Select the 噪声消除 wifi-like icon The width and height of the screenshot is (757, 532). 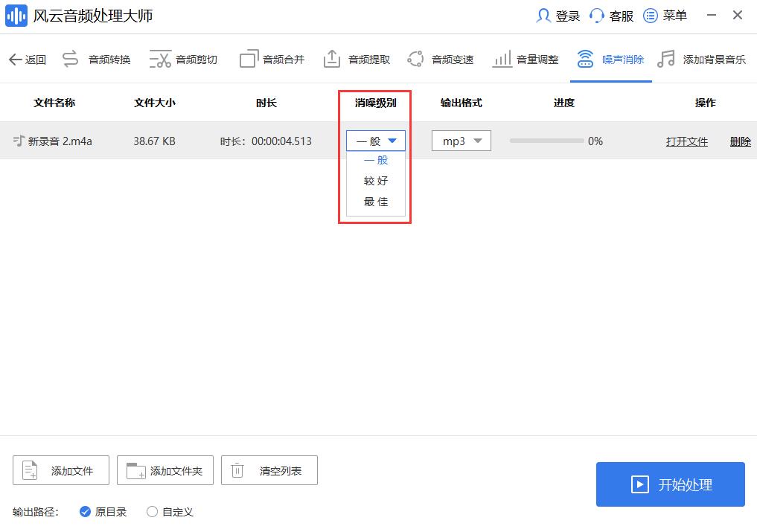584,59
